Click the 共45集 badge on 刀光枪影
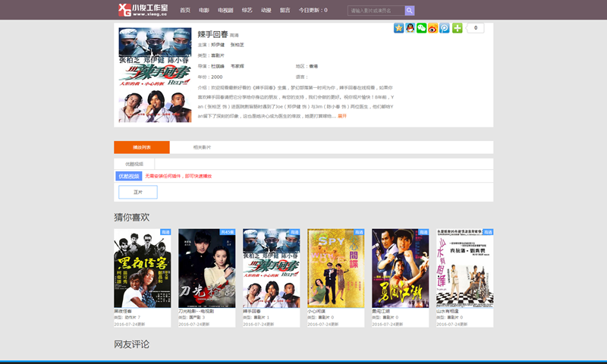The image size is (607, 364). click(x=227, y=232)
